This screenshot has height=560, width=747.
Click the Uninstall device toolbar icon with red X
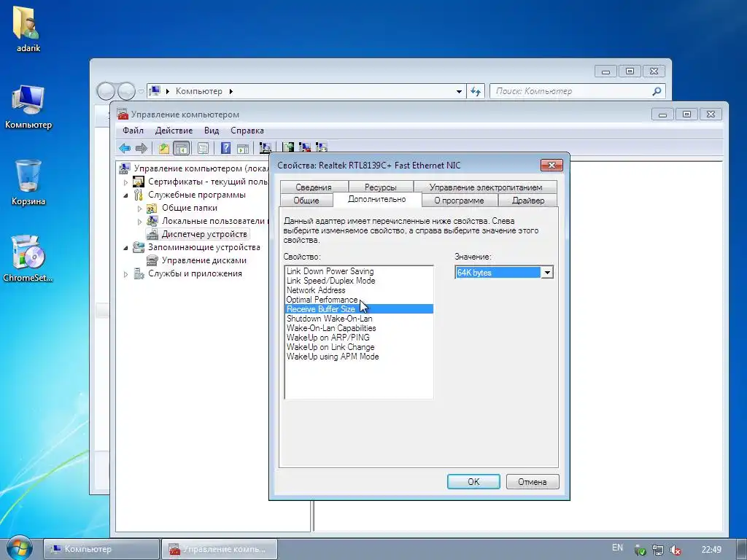pos(304,148)
